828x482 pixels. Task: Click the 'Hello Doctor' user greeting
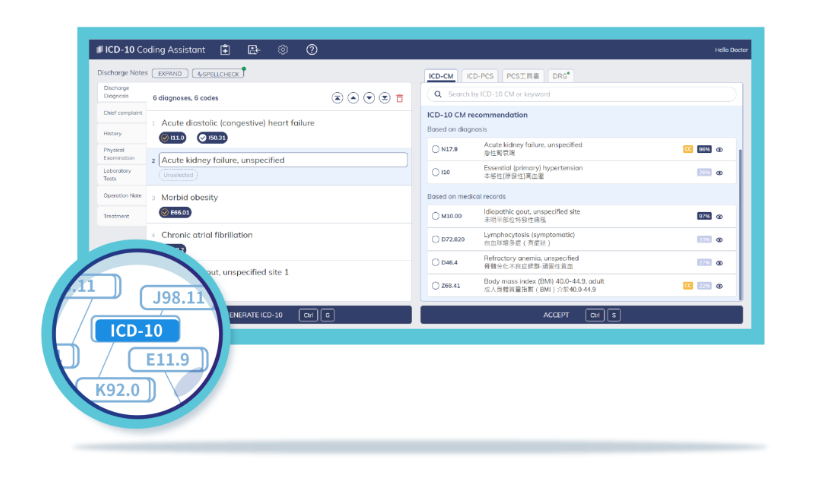(x=731, y=50)
